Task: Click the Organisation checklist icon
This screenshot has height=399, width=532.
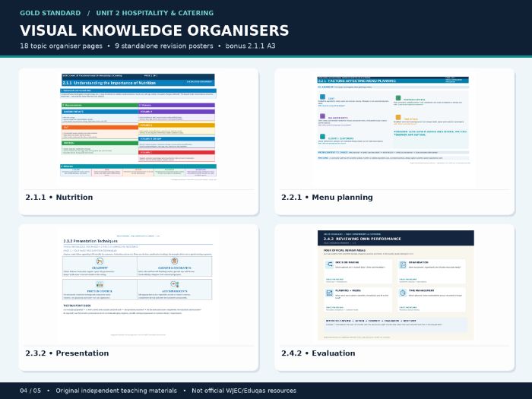Action: [403, 264]
